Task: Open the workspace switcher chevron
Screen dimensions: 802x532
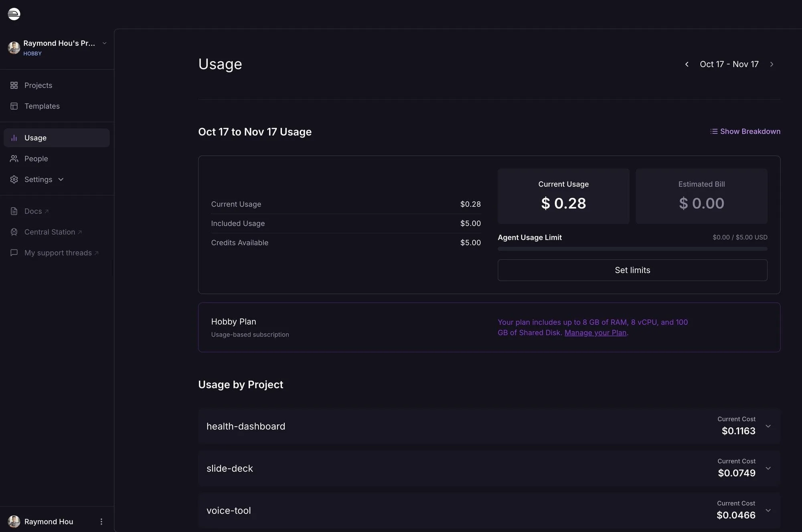Action: tap(104, 43)
